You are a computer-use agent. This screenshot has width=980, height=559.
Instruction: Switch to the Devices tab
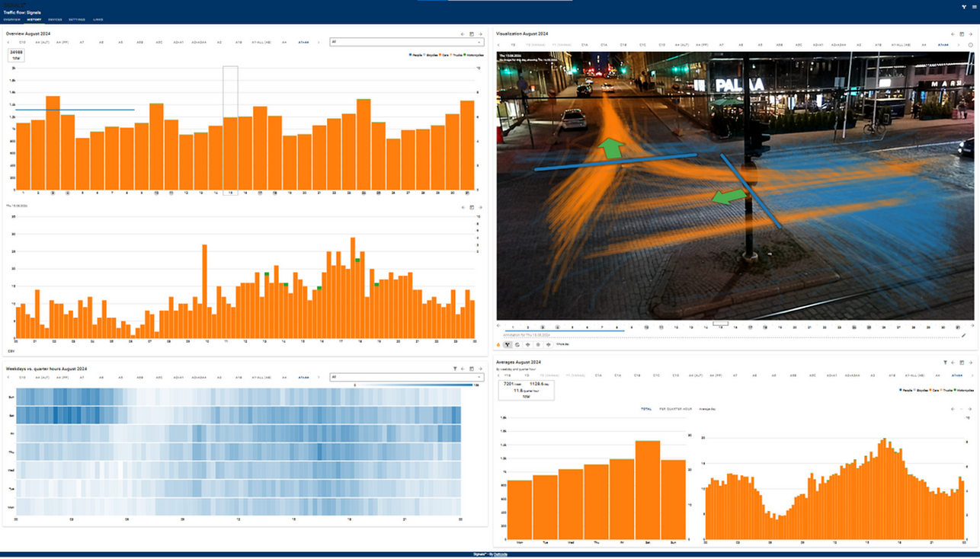pyautogui.click(x=55, y=19)
